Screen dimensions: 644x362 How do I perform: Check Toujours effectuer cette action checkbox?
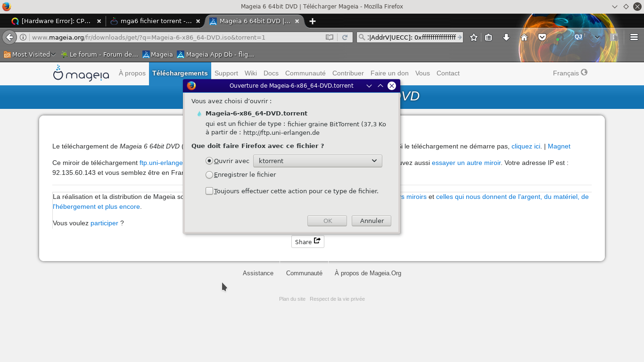209,191
